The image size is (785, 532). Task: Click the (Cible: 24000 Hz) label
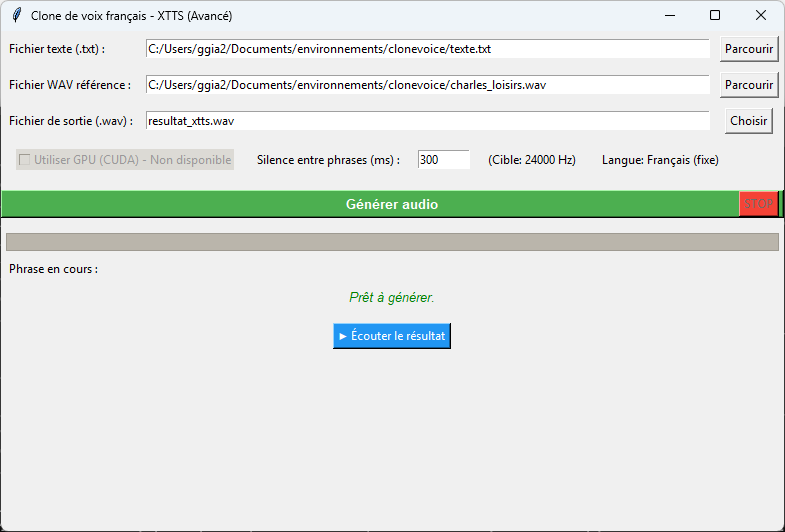click(532, 160)
